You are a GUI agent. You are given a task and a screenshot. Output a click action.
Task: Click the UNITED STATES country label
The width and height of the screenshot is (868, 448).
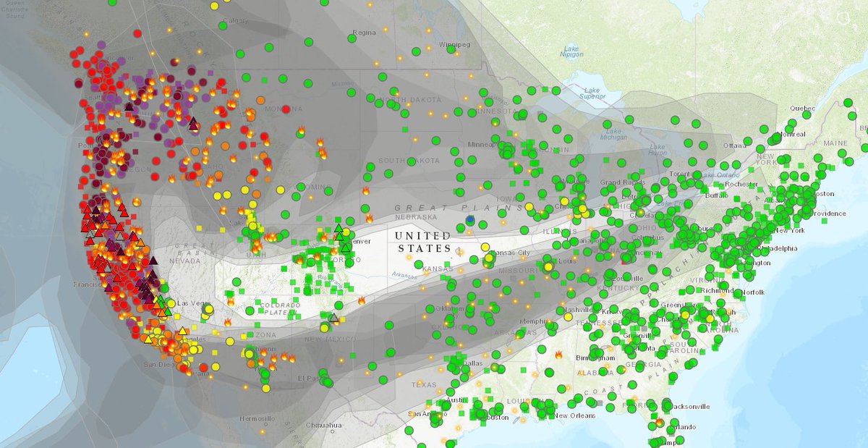423,242
